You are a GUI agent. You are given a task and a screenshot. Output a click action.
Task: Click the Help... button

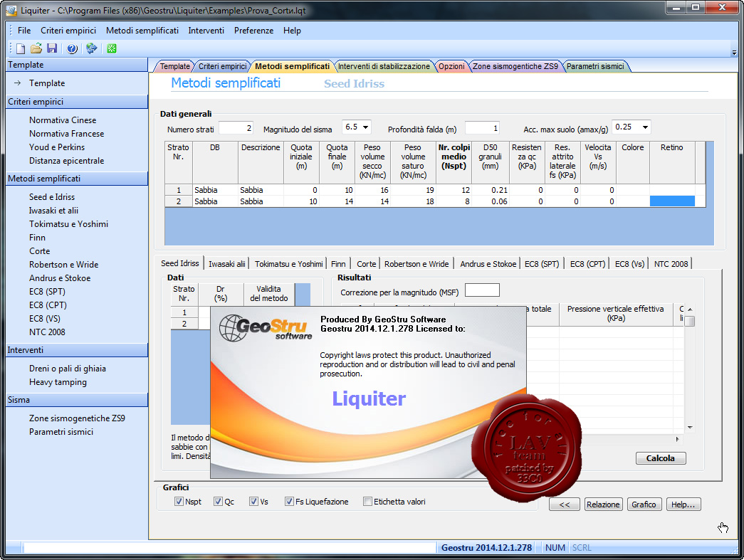click(x=683, y=504)
